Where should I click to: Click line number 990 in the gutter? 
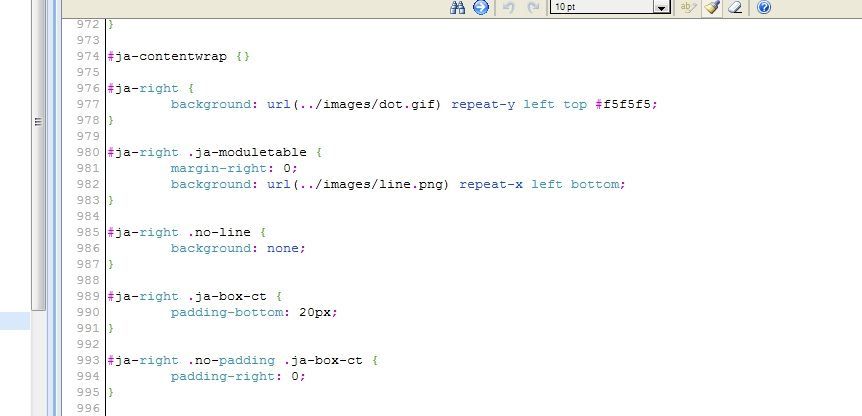[x=88, y=312]
